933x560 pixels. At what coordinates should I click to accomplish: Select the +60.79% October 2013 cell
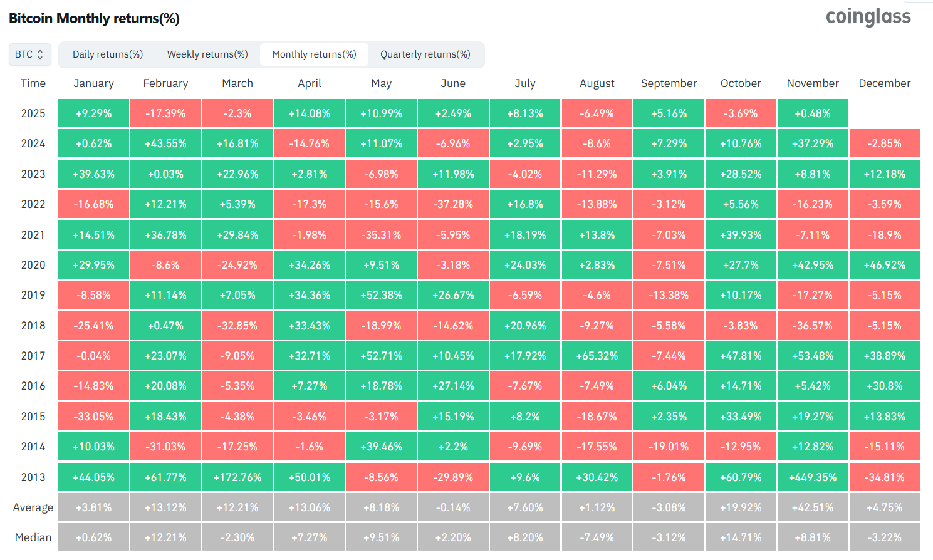coord(741,477)
